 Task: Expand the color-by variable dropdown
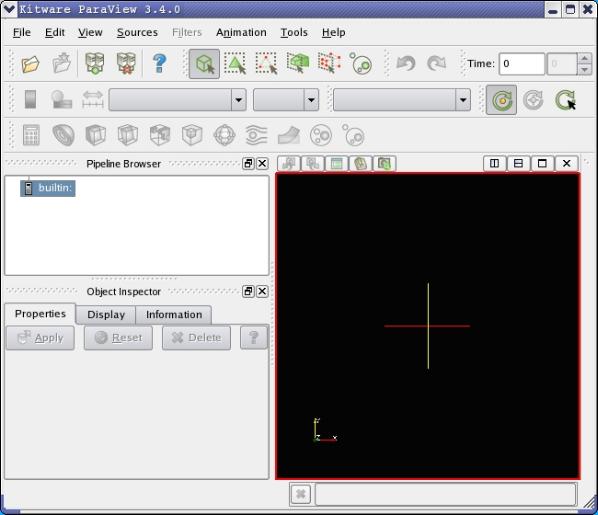[x=177, y=100]
